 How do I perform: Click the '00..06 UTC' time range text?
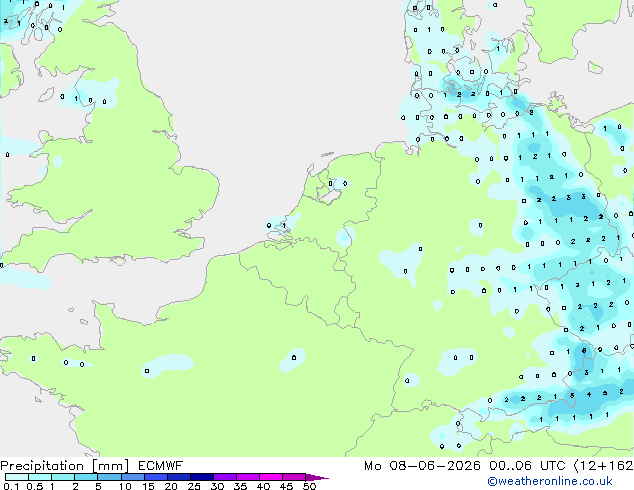click(527, 466)
